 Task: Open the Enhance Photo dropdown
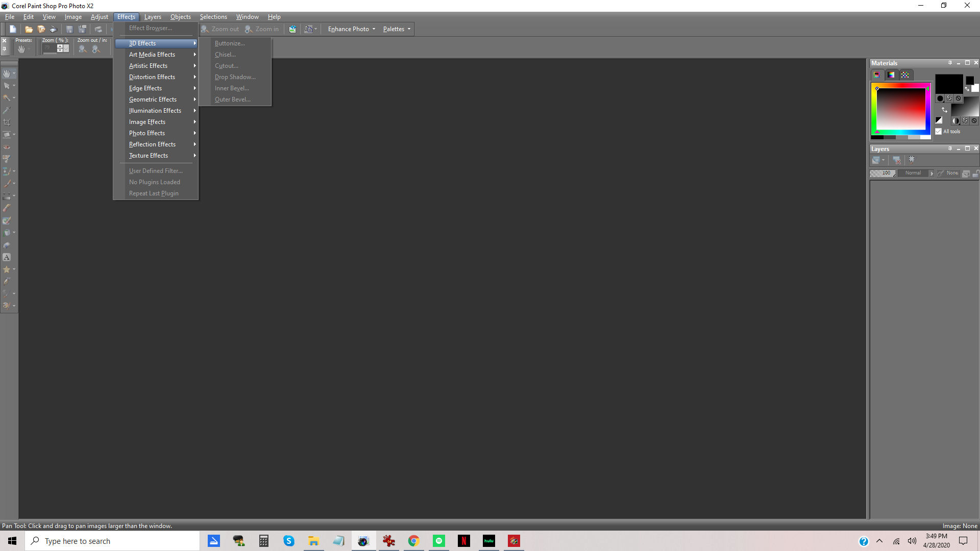pyautogui.click(x=352, y=29)
